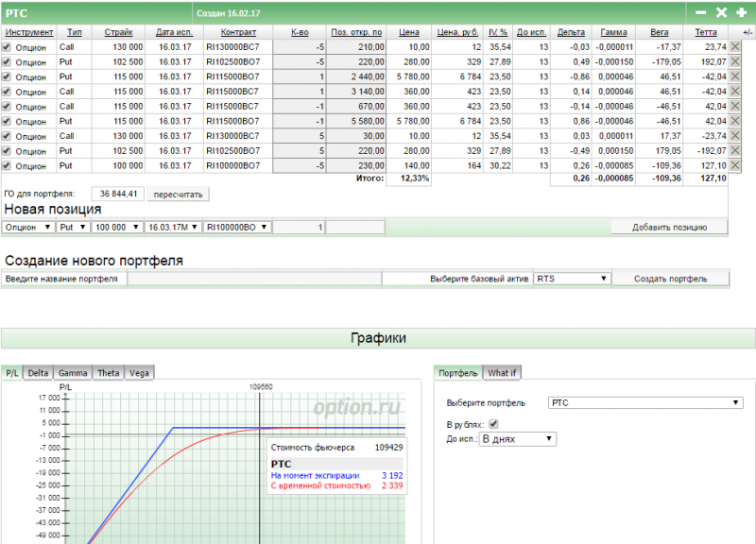Click the plus icon in РТС header
Image resolution: width=756 pixels, height=544 pixels.
click(741, 13)
